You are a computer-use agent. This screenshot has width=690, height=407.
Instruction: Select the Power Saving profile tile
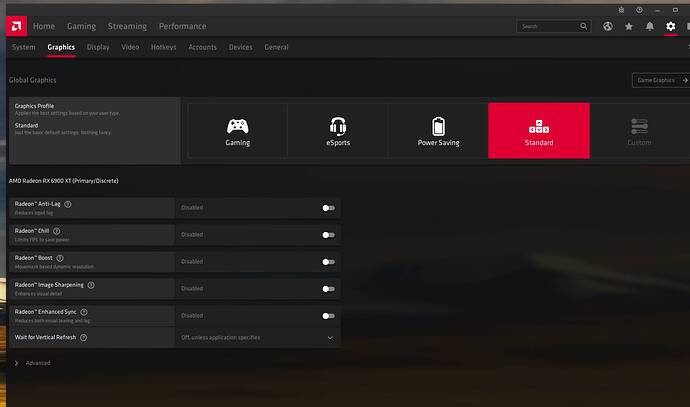tap(438, 131)
